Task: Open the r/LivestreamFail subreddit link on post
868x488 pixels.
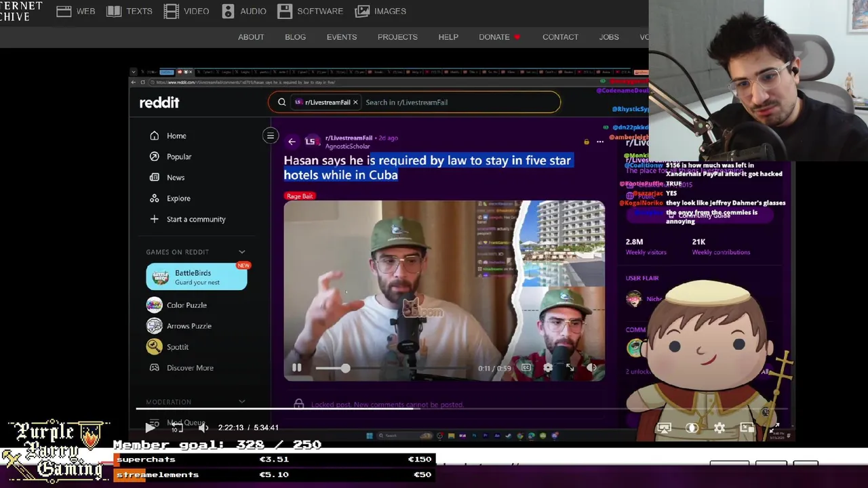Action: 349,138
